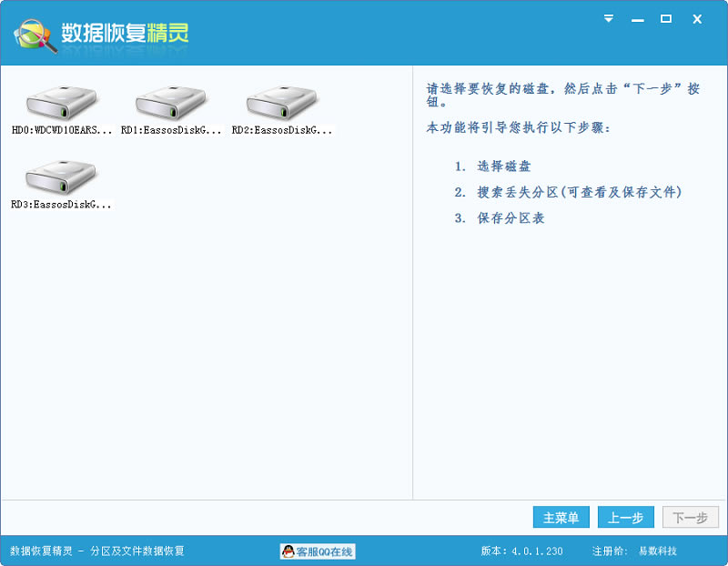Viewport: 728px width, 566px height.
Task: Minimize the data recovery window
Action: 638,18
